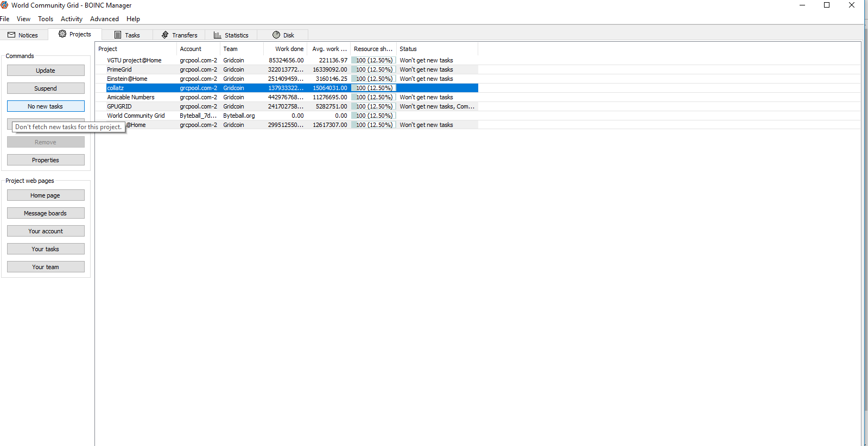Click the envelope icon on the Notices tab
The width and height of the screenshot is (868, 446).
(11, 35)
